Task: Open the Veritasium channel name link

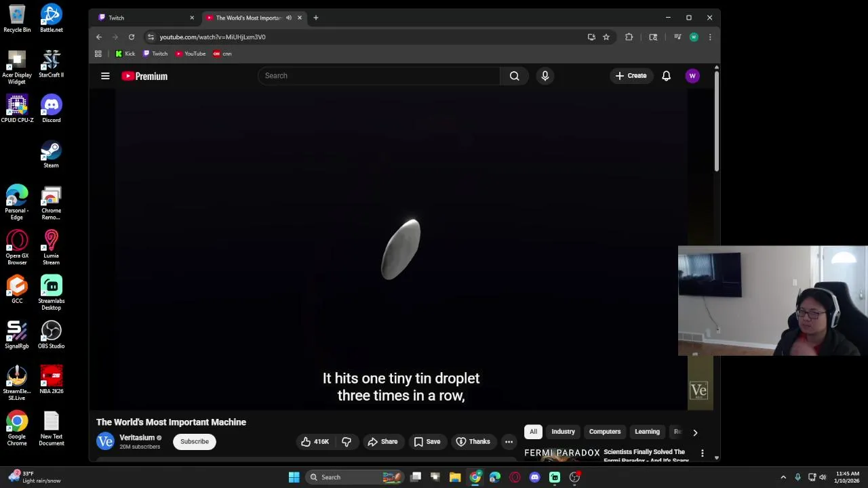Action: coord(137,438)
